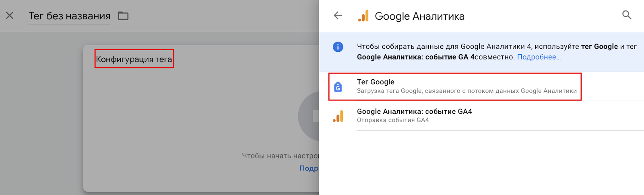The height and width of the screenshot is (195, 644).
Task: Click the 'Конфигурация тега' heading
Action: (x=134, y=59)
